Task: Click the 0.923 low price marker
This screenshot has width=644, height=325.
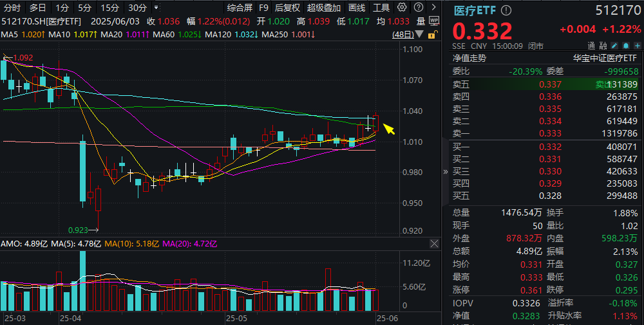Action: pyautogui.click(x=78, y=230)
